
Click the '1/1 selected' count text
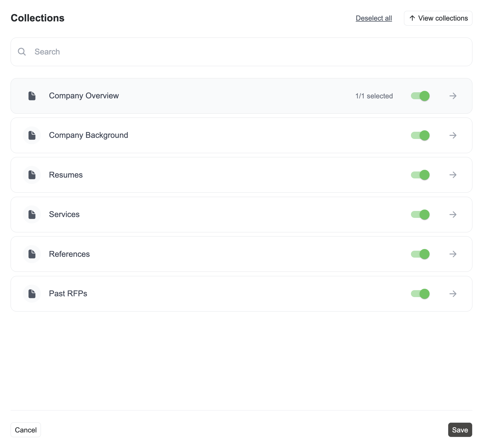click(x=374, y=96)
